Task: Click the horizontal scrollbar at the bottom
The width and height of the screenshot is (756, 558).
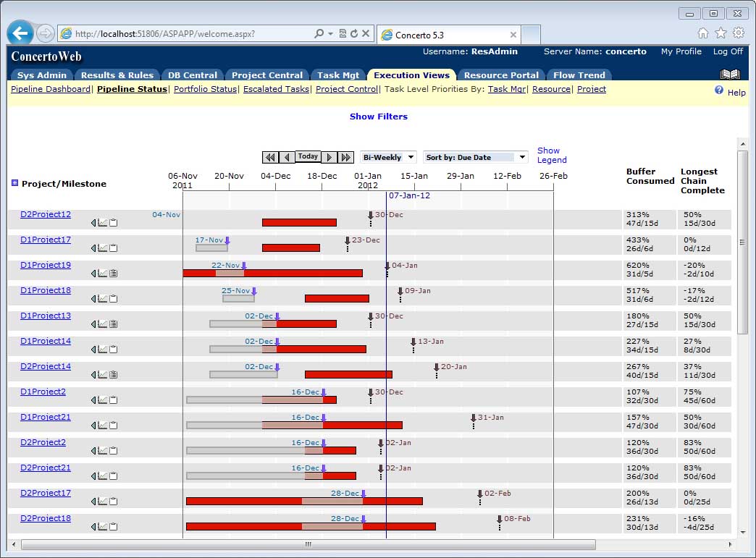Action: pos(308,544)
